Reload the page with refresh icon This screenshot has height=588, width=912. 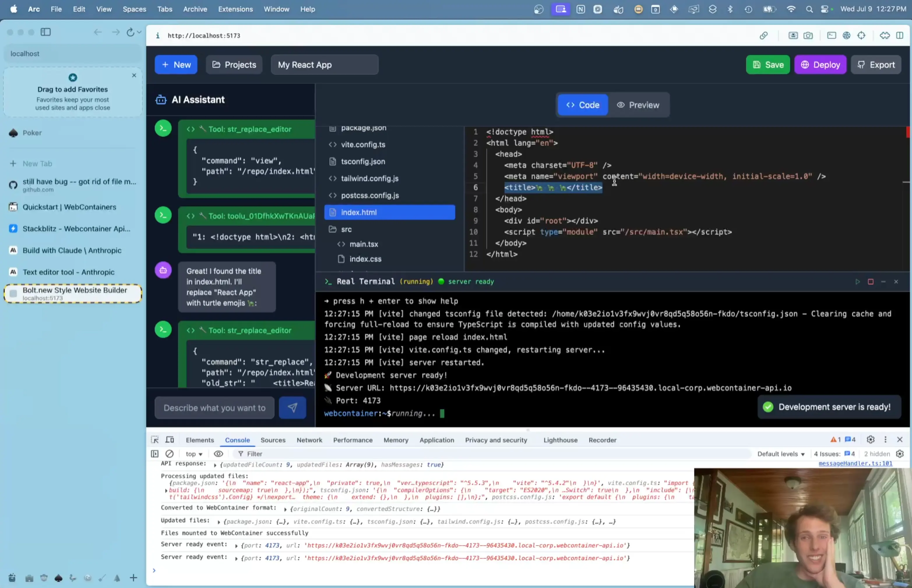pyautogui.click(x=130, y=32)
